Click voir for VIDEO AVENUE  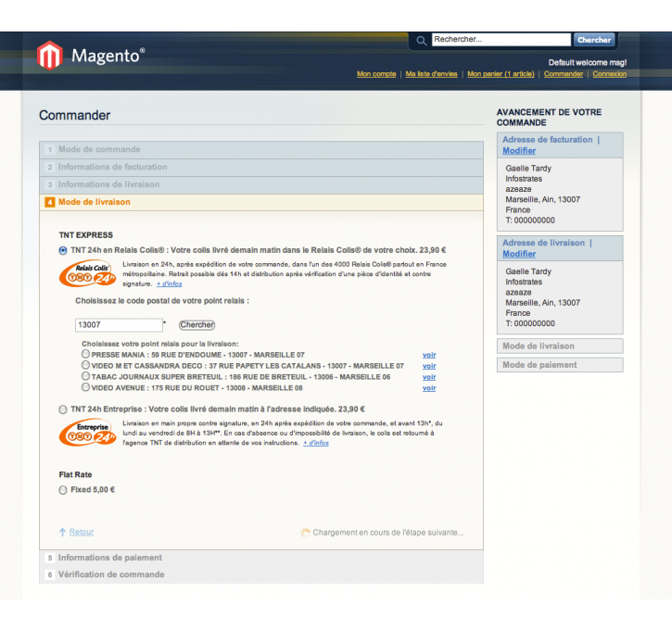pyautogui.click(x=429, y=388)
